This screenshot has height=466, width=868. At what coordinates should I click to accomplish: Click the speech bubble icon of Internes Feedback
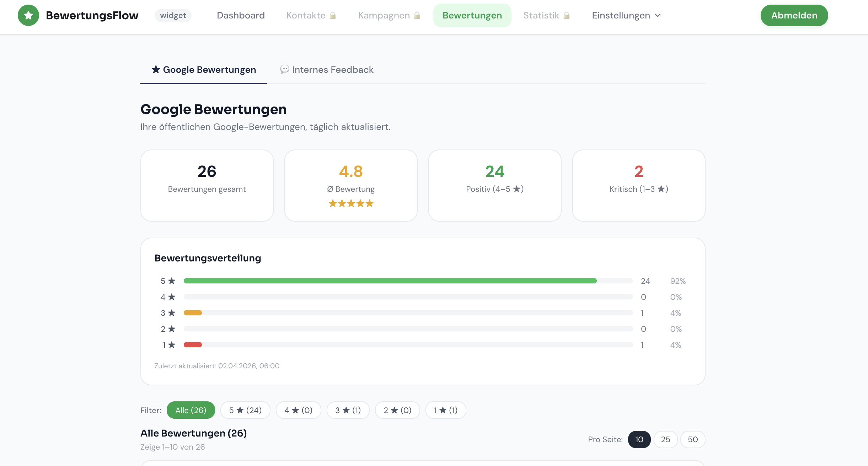point(284,69)
